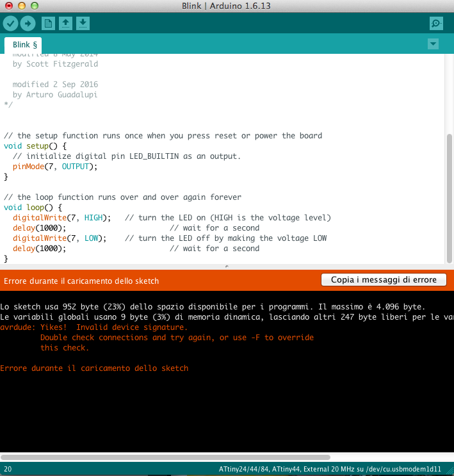Click the 'void setup() {' line

(x=35, y=146)
